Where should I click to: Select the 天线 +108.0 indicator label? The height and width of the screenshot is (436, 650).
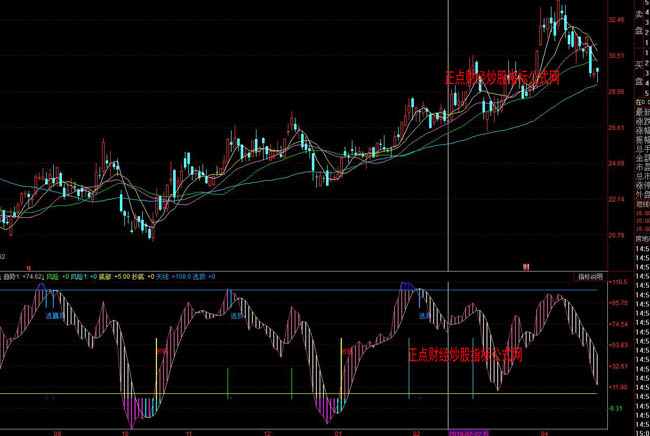click(176, 275)
